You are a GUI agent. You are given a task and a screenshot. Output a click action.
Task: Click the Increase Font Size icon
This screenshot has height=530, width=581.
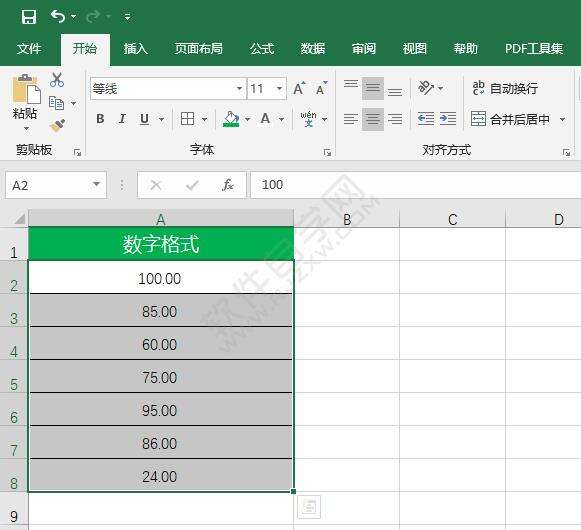pyautogui.click(x=299, y=89)
